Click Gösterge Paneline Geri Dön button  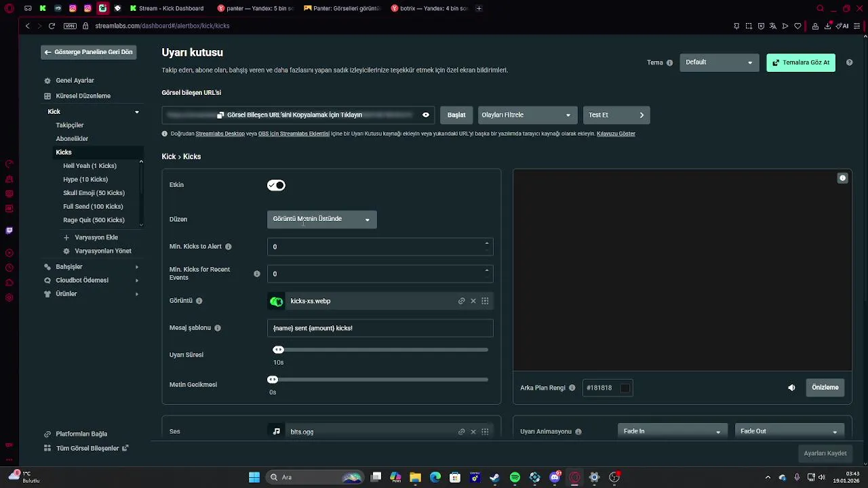(x=89, y=52)
